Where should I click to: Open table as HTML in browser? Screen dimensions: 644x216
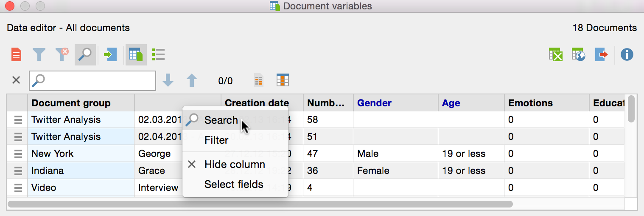579,55
